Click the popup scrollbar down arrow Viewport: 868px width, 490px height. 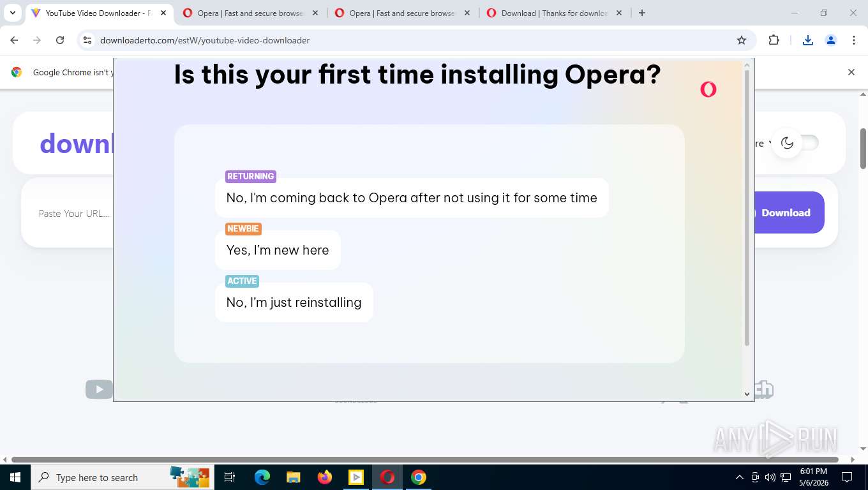pos(747,394)
